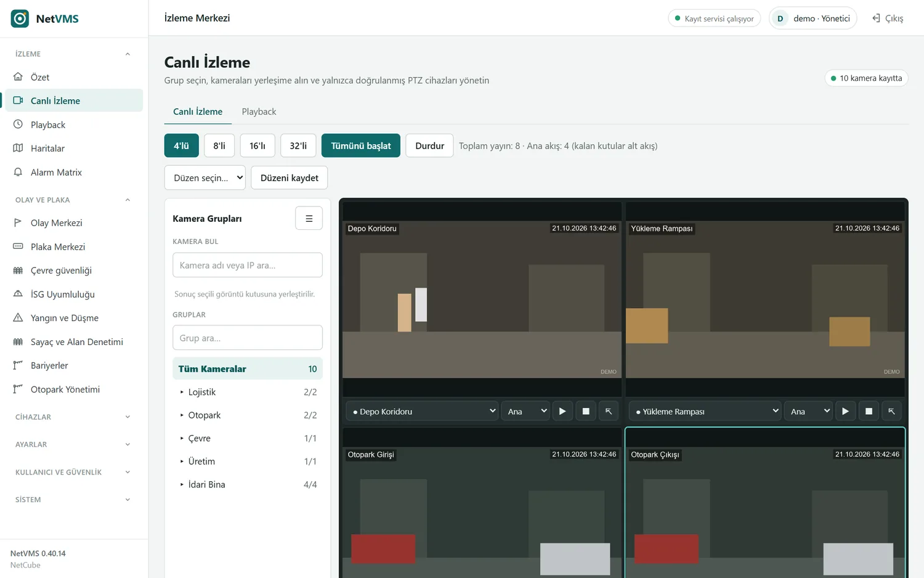Click the Durdur button
Image resolution: width=924 pixels, height=578 pixels.
coord(429,145)
